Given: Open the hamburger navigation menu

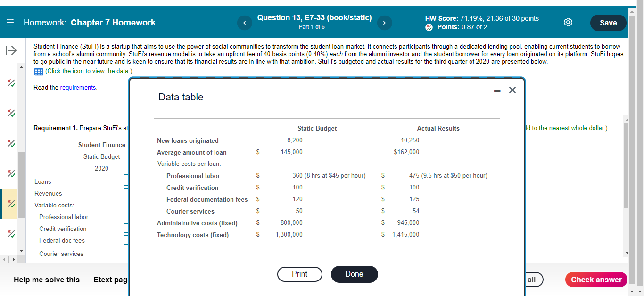Looking at the screenshot, I should point(9,22).
